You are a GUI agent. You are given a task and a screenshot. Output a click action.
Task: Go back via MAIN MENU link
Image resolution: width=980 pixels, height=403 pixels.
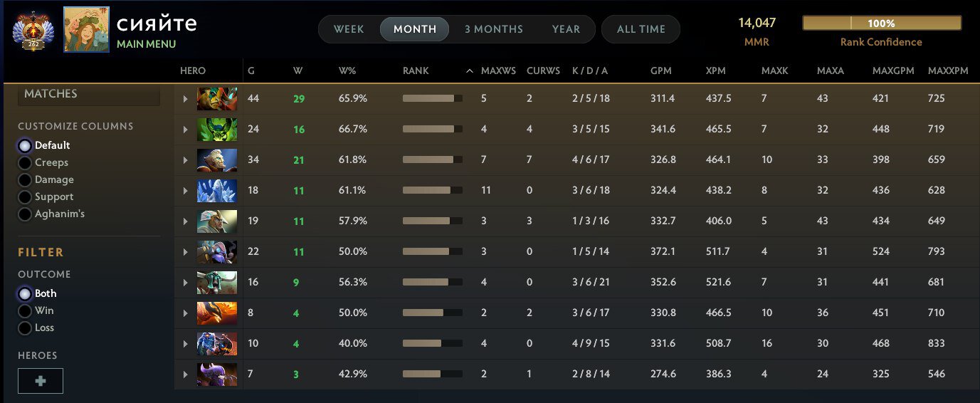[146, 44]
